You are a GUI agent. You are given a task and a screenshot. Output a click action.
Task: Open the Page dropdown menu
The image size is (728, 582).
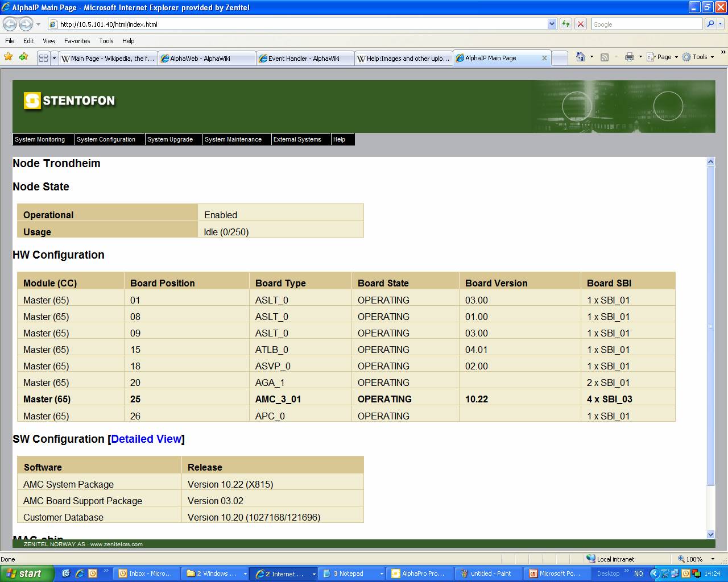(663, 57)
